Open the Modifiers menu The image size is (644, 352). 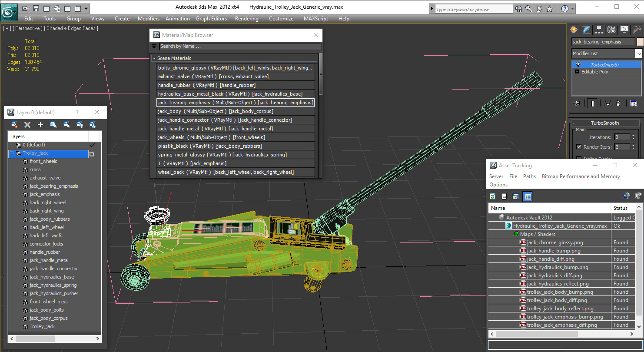149,19
